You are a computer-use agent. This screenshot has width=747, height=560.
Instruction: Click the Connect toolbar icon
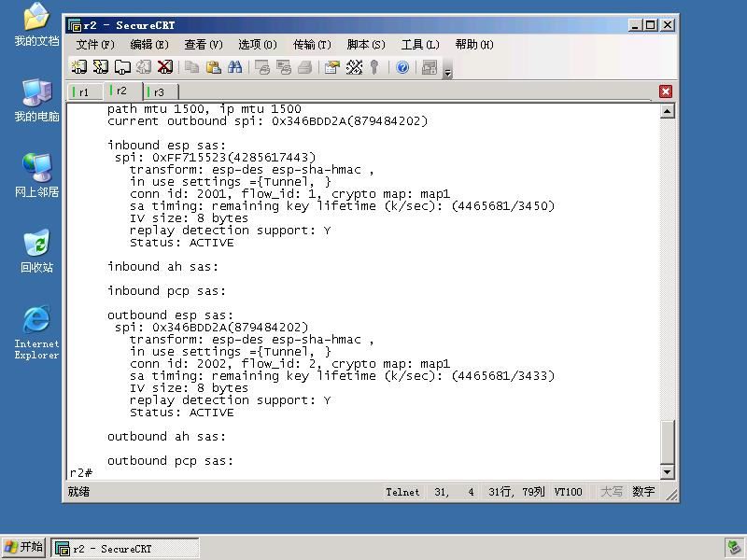[x=78, y=67]
